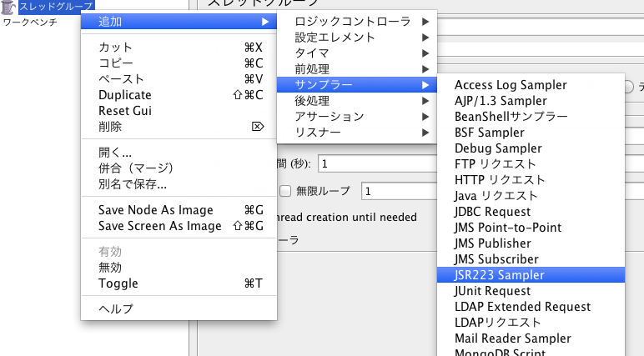Add an FTP リクエスト sampler
This screenshot has height=356, width=644.
click(x=531, y=164)
